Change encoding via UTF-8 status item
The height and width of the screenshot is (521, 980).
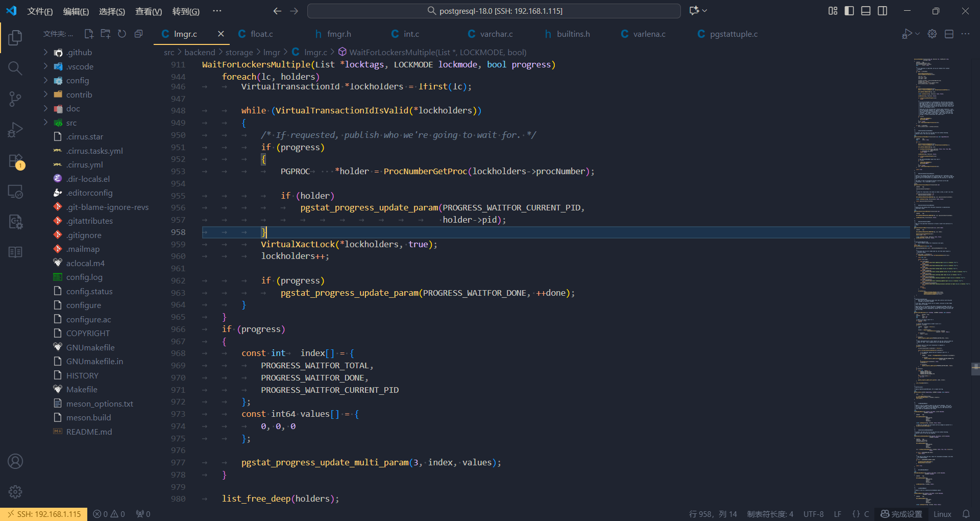pyautogui.click(x=814, y=514)
